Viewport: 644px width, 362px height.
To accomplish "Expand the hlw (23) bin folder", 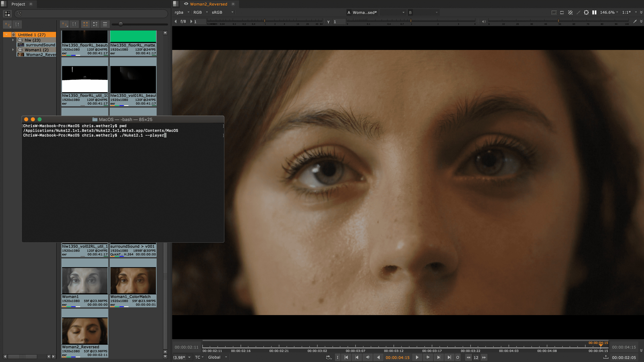I will coord(13,40).
